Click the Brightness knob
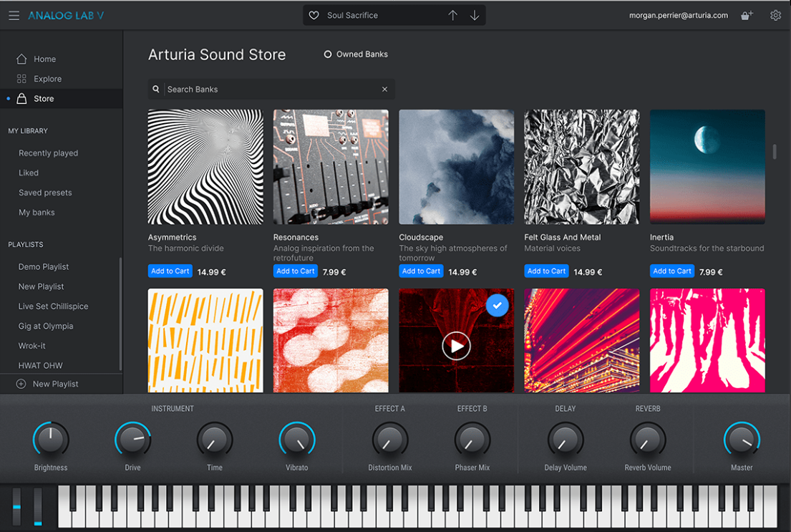This screenshot has height=532, width=791. coord(51,440)
